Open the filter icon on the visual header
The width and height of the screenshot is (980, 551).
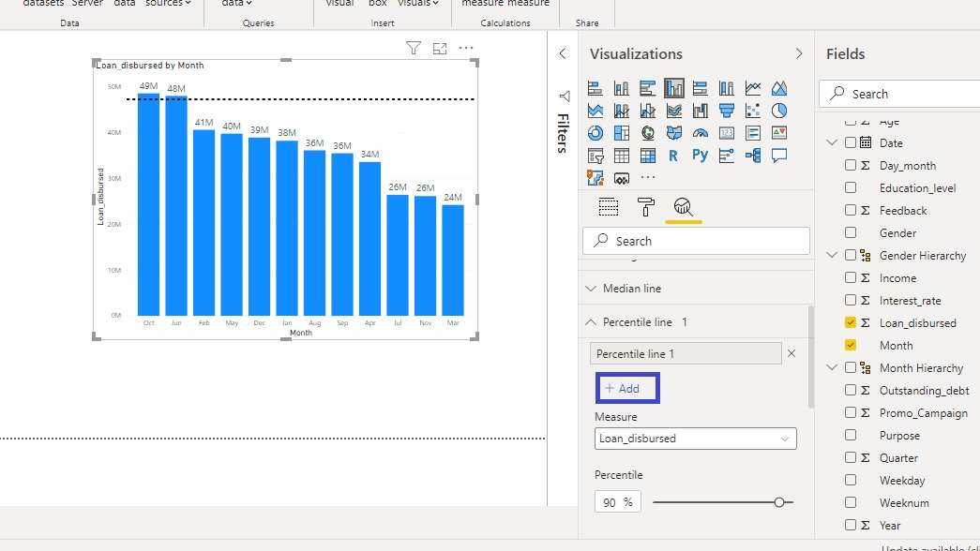tap(414, 49)
